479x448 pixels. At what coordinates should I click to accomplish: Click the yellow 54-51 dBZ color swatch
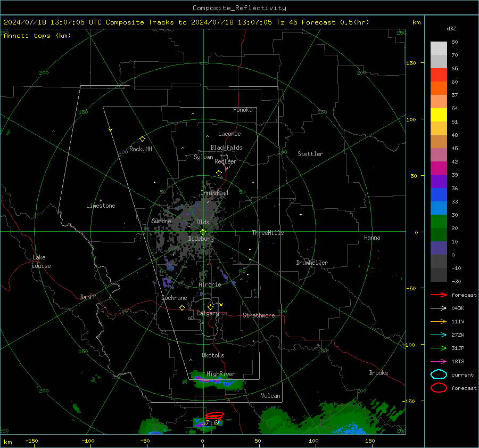(x=439, y=115)
